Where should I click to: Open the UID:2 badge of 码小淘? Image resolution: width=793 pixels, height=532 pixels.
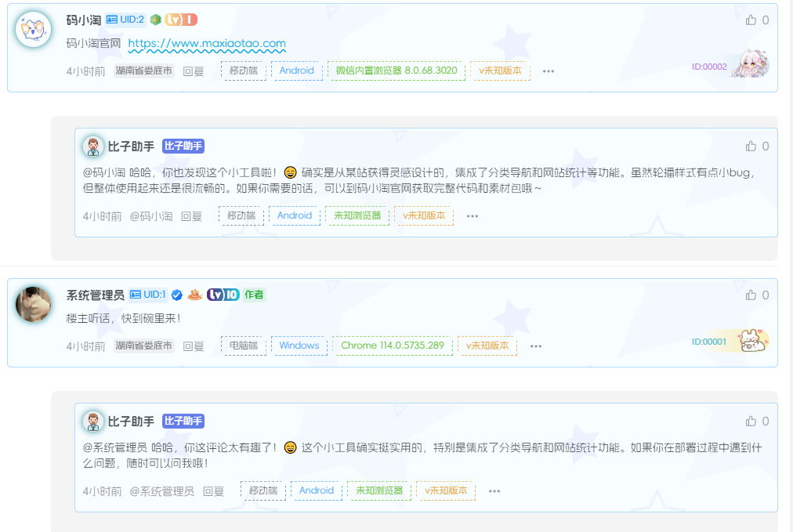(125, 20)
